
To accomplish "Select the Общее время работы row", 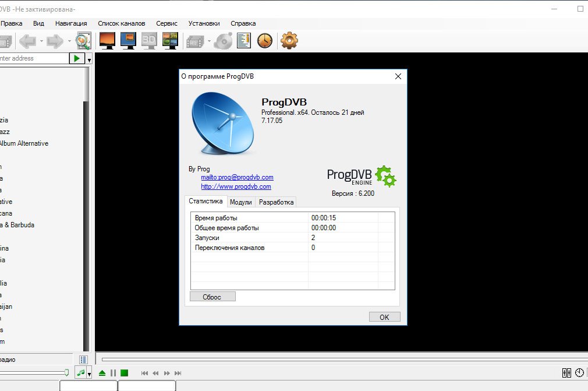I will [x=292, y=228].
